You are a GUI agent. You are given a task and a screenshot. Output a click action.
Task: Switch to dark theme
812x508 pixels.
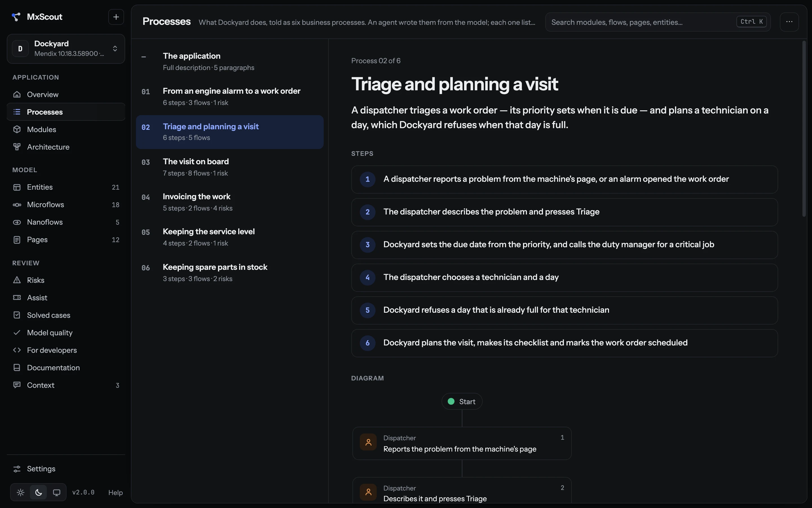(x=39, y=492)
